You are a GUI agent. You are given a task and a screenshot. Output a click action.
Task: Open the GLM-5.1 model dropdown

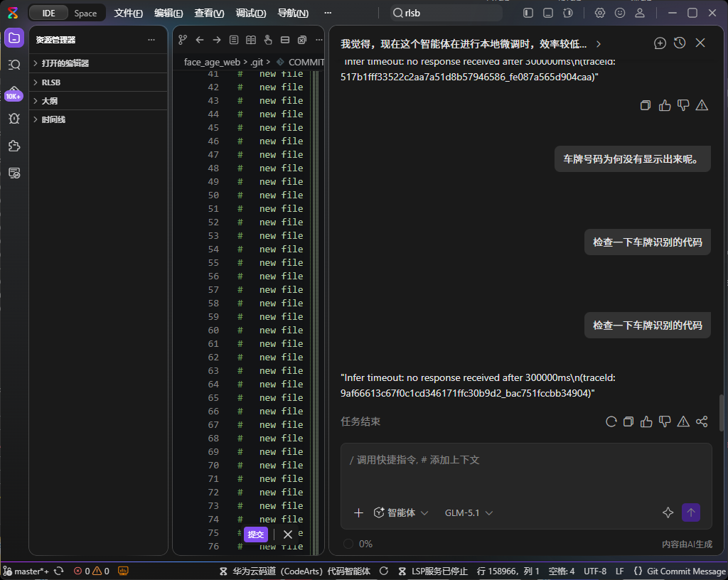469,512
